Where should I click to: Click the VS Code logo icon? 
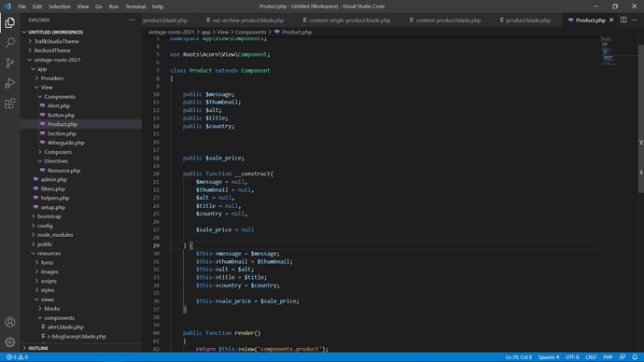click(x=7, y=7)
